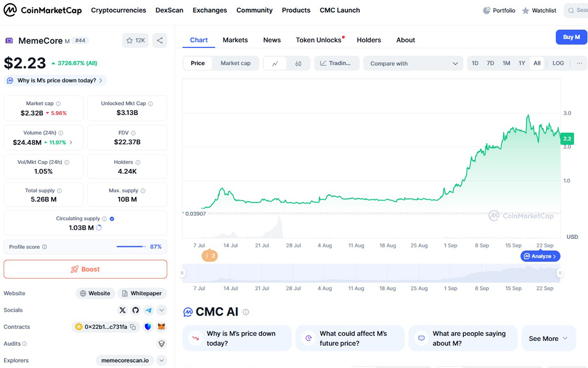Switch chart to Market cap view
This screenshot has width=588, height=368.
point(235,63)
